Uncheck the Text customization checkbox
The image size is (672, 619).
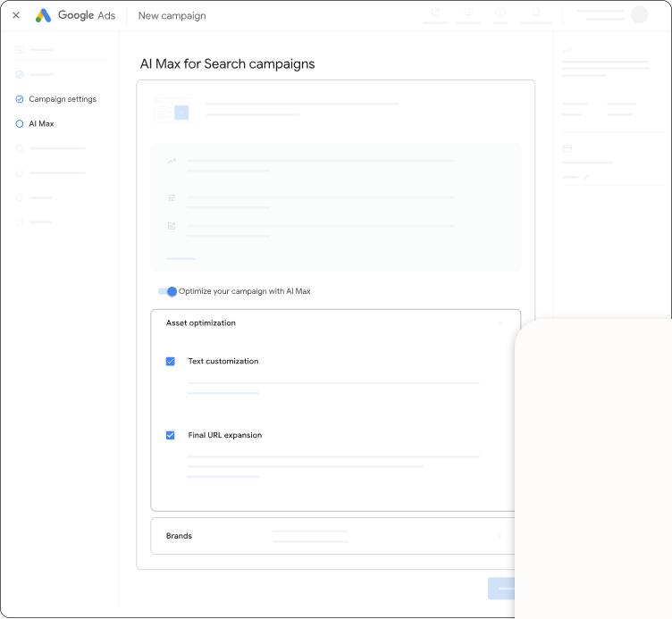(x=170, y=361)
